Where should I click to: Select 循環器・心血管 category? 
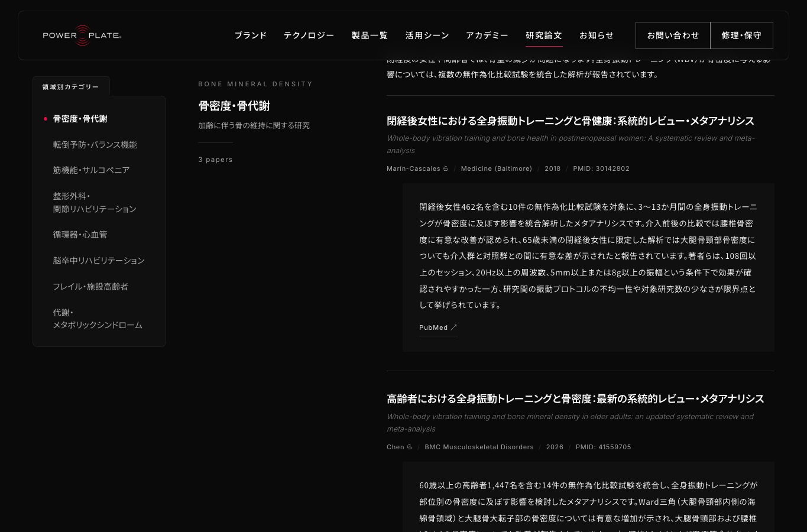[x=80, y=235]
